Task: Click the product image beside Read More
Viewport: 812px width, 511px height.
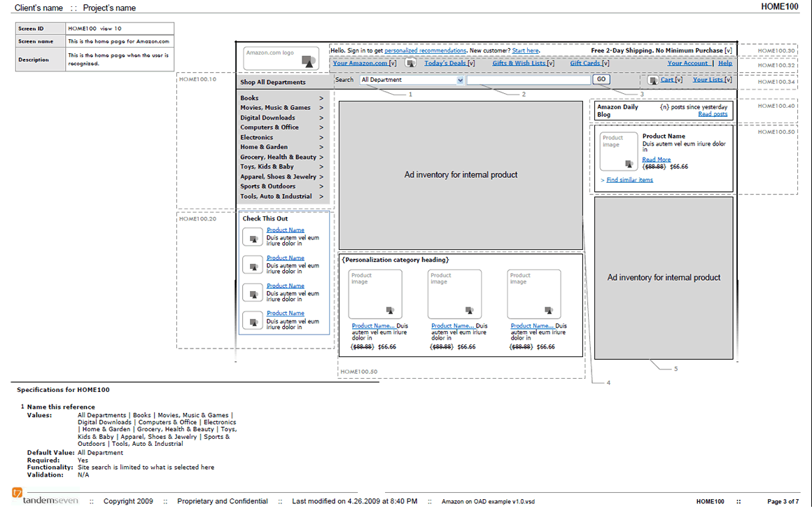Action: click(618, 152)
